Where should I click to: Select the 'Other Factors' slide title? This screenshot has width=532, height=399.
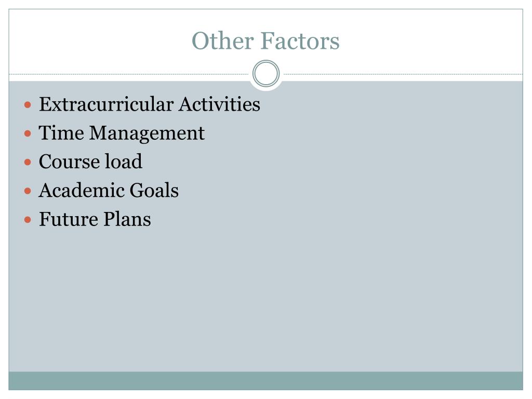(265, 41)
